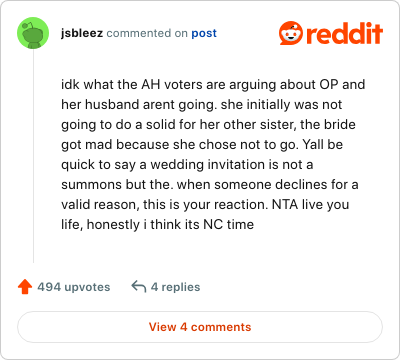400x360 pixels.
Task: Click the Reddit Snoo logo icon
Action: (291, 33)
